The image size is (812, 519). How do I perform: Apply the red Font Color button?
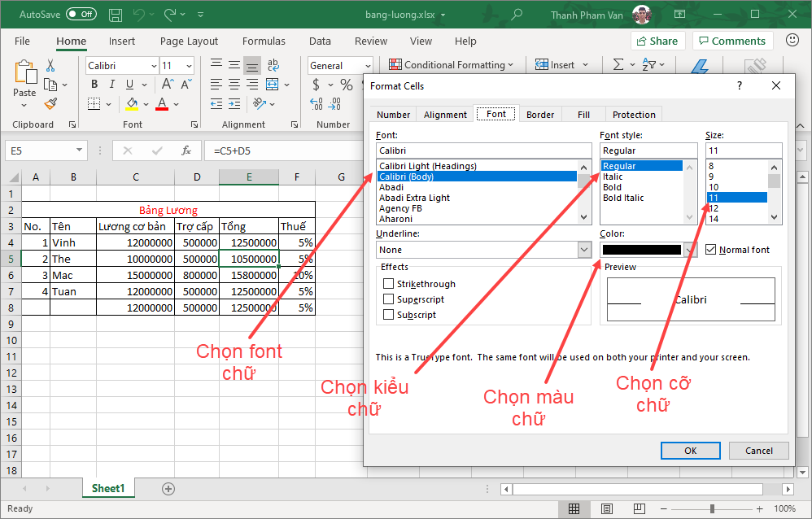(162, 104)
